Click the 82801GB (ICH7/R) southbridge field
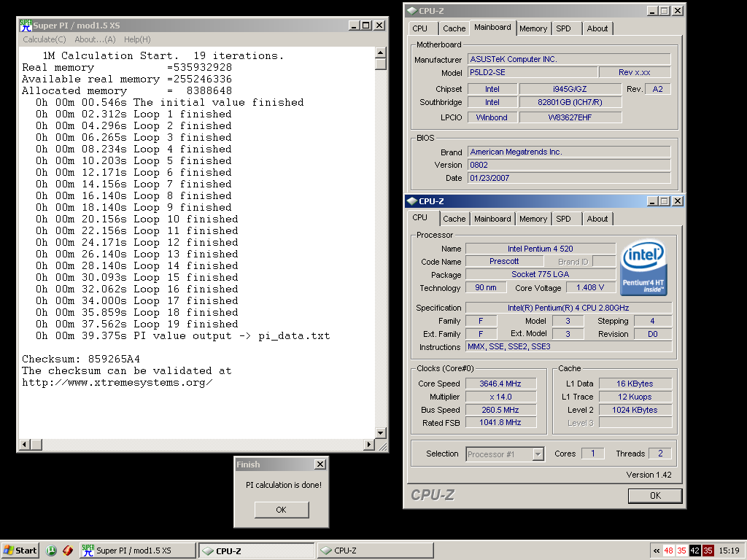 (x=570, y=102)
